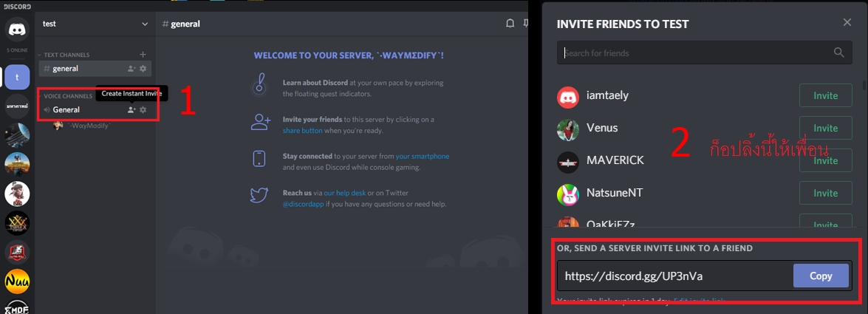Open settings gear for #general text channel

pyautogui.click(x=143, y=69)
